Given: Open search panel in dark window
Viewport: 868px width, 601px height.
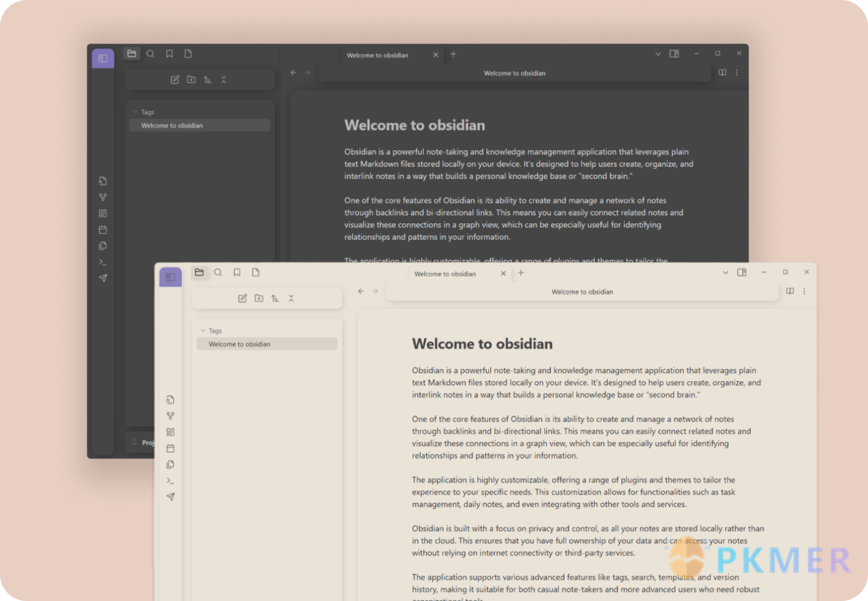Looking at the screenshot, I should point(151,54).
